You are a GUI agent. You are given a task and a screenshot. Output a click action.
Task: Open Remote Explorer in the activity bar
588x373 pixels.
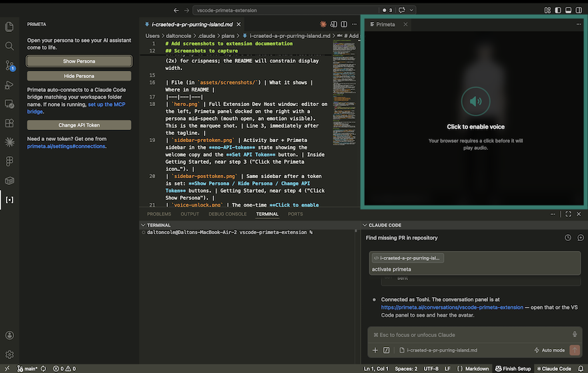tap(9, 104)
